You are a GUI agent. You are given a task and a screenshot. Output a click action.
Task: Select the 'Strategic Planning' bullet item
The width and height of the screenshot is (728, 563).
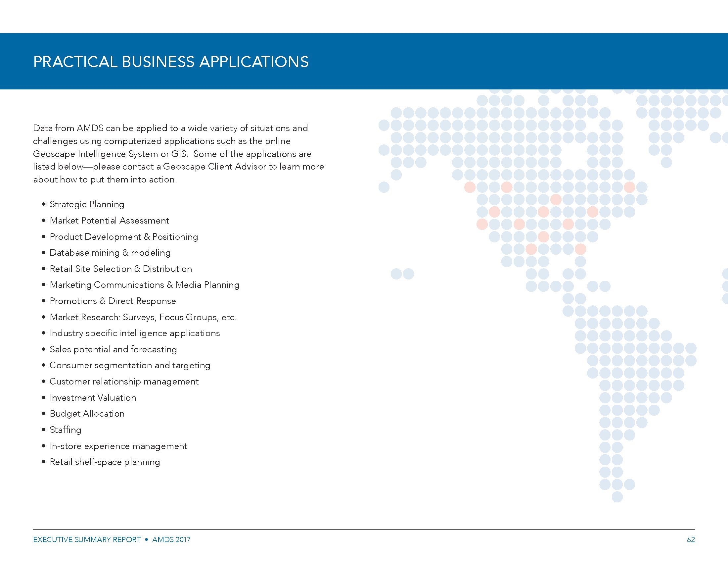point(87,204)
